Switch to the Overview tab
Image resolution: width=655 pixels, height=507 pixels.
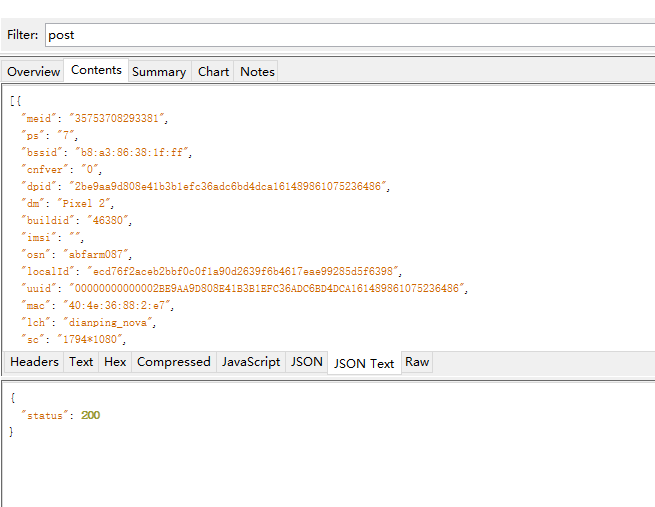coord(33,71)
